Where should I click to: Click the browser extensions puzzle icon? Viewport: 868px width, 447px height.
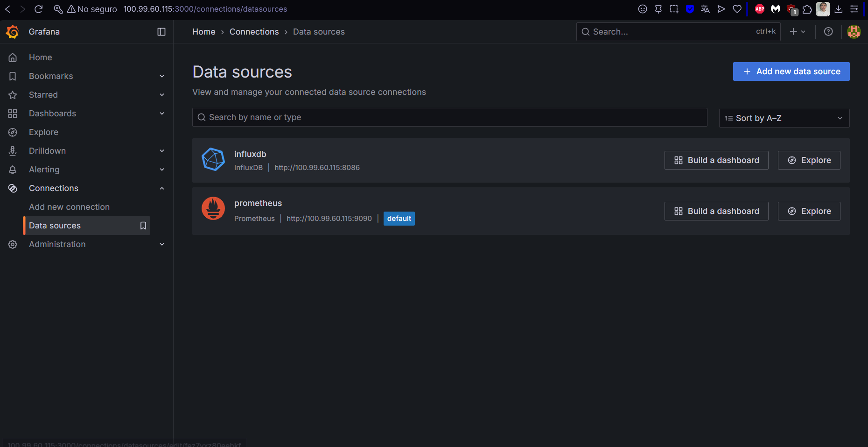pyautogui.click(x=807, y=9)
